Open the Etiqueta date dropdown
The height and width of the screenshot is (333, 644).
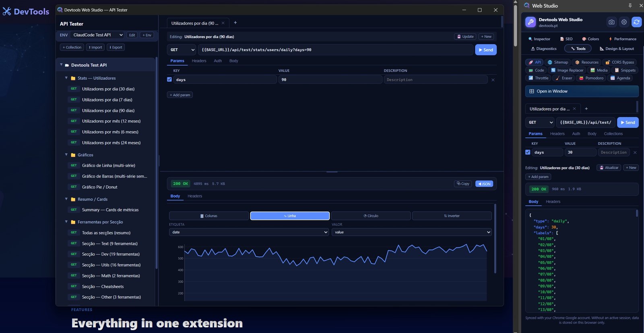(x=249, y=232)
